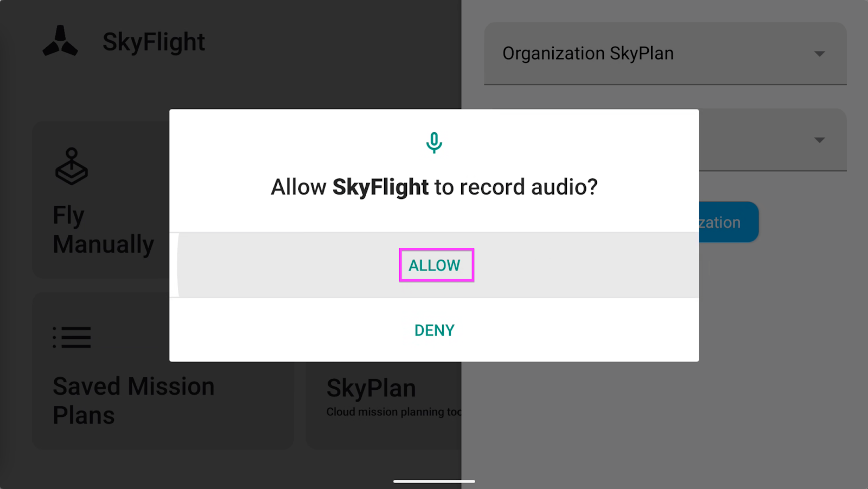Image resolution: width=868 pixels, height=489 pixels.
Task: Open the dropdown arrow below Organization SkyPlan
Action: (819, 140)
